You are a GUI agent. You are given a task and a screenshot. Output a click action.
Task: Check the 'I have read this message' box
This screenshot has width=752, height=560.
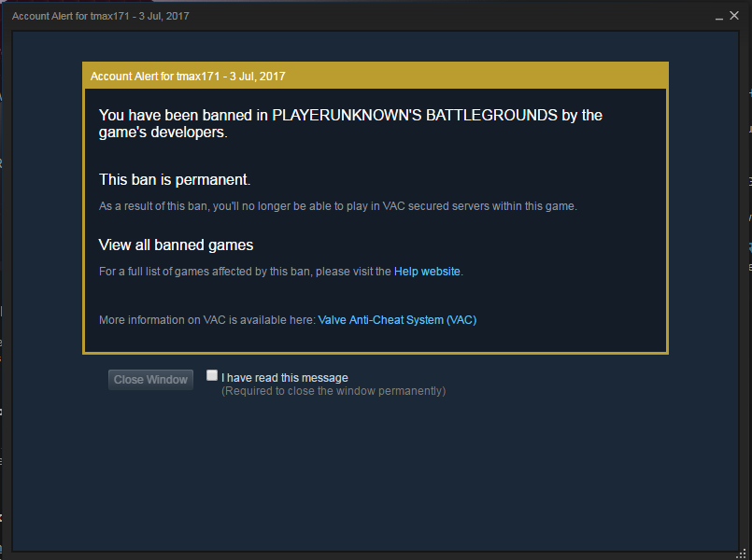coord(212,375)
